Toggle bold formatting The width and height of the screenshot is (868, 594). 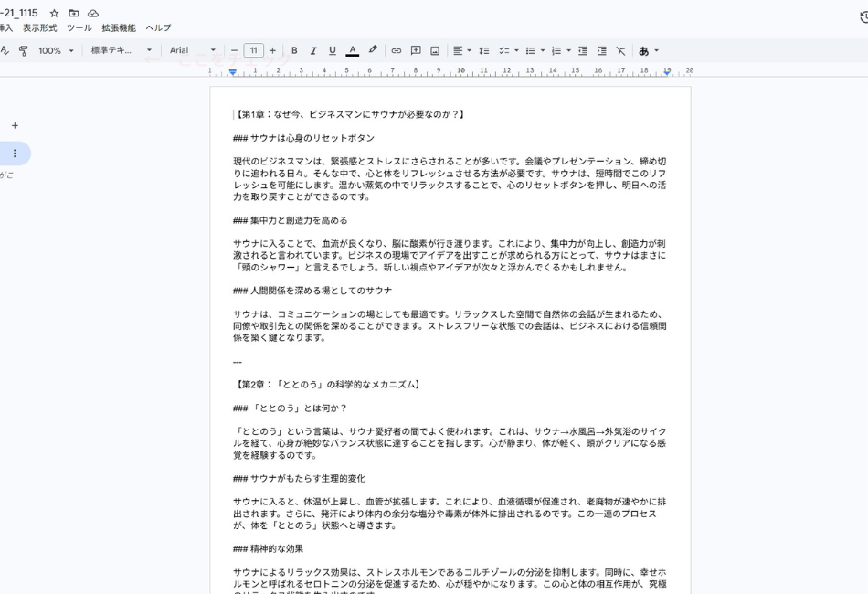coord(295,51)
